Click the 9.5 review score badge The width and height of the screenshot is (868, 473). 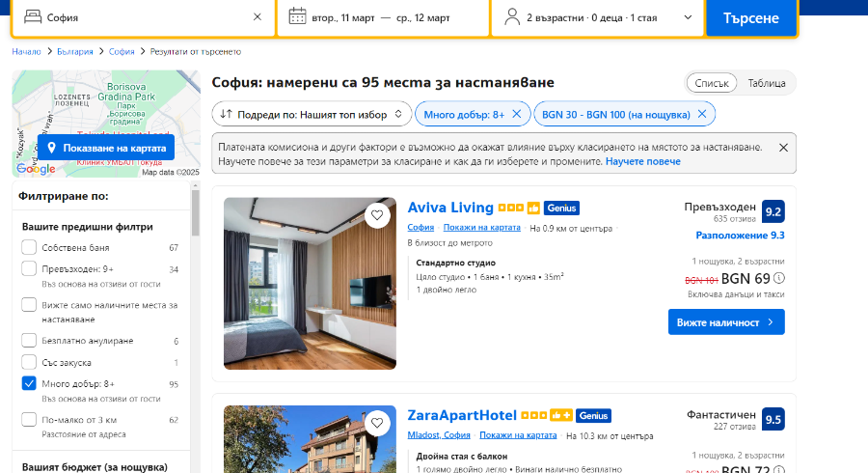pos(773,419)
